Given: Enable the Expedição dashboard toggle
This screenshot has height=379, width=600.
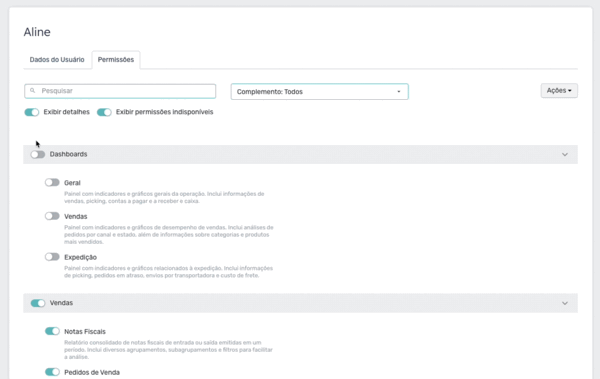Looking at the screenshot, I should tap(52, 257).
